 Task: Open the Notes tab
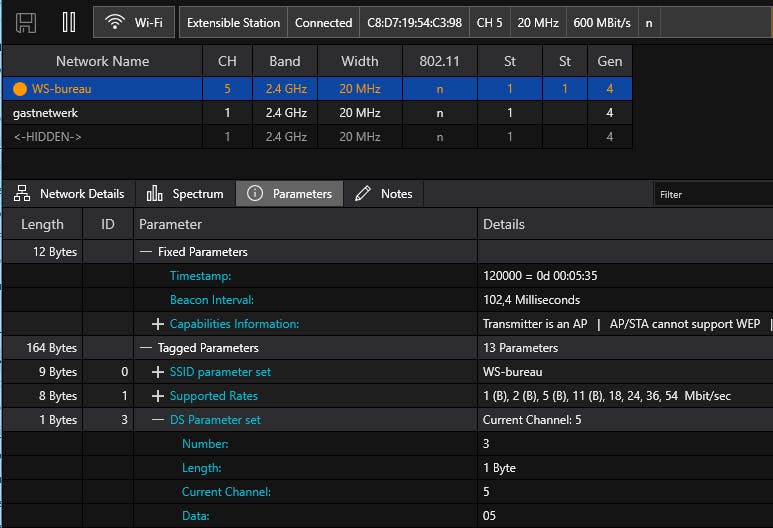point(384,194)
